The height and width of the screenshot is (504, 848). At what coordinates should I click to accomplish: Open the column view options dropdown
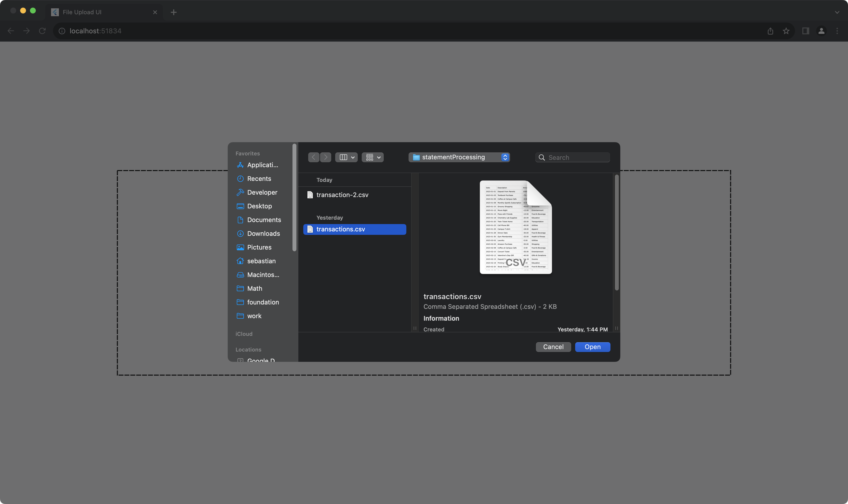coord(346,157)
